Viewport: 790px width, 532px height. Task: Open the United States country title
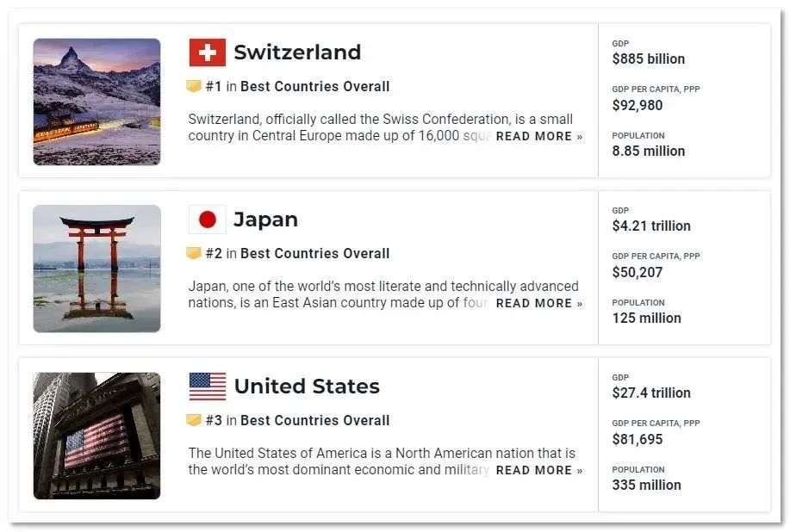pos(307,387)
